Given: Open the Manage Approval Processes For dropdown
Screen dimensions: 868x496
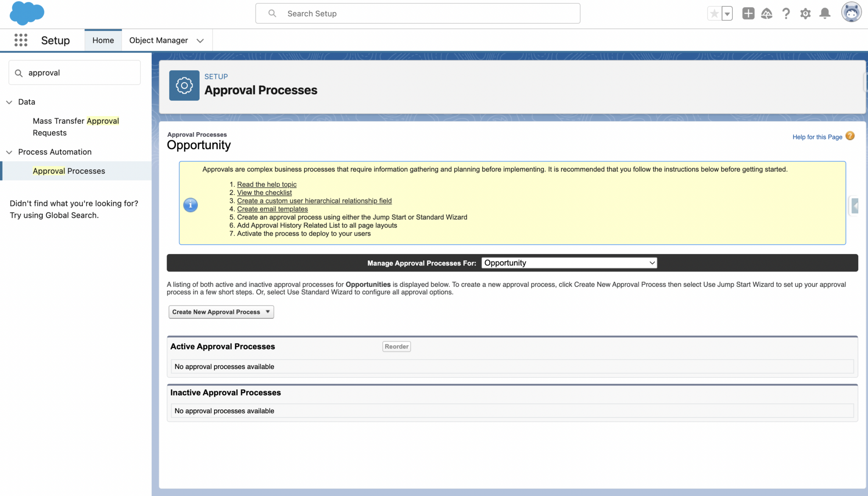Looking at the screenshot, I should [x=568, y=263].
